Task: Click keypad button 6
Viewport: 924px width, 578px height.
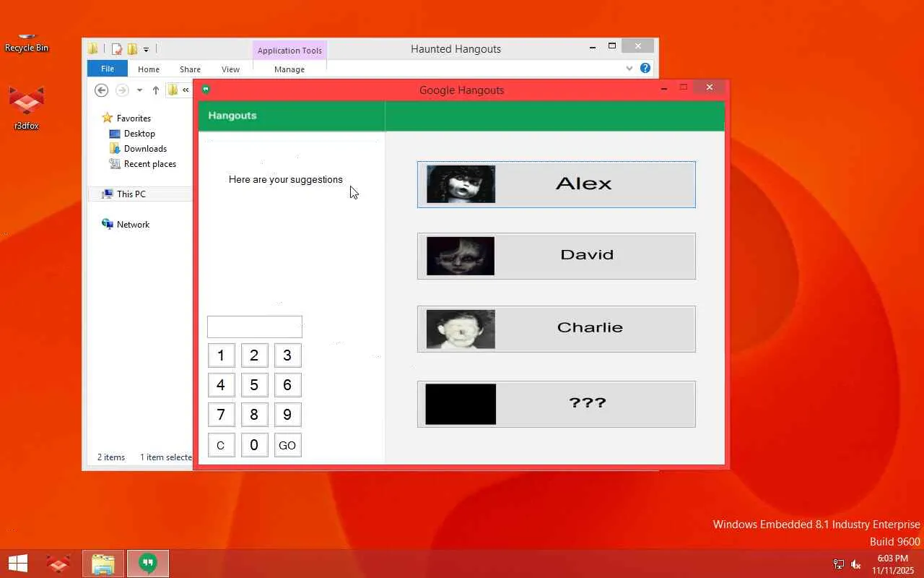Action: 287,385
